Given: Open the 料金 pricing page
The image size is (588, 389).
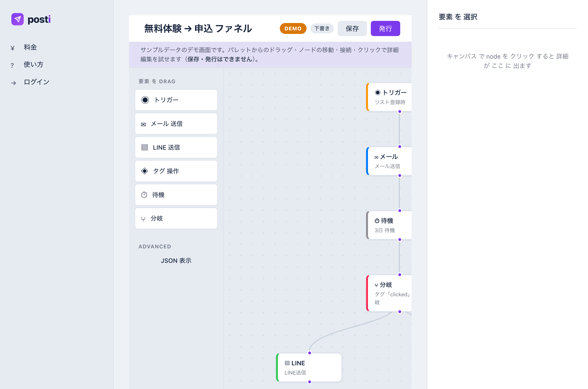Looking at the screenshot, I should click(x=30, y=47).
